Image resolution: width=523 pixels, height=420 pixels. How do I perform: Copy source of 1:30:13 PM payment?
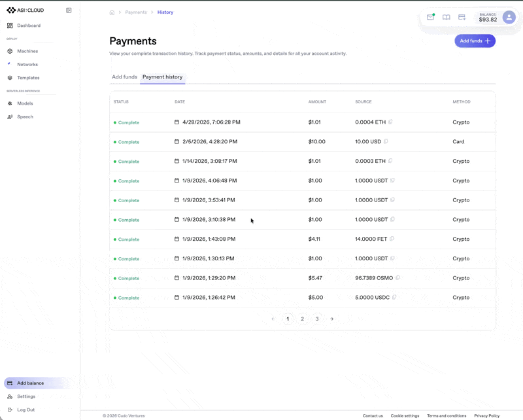(x=393, y=258)
